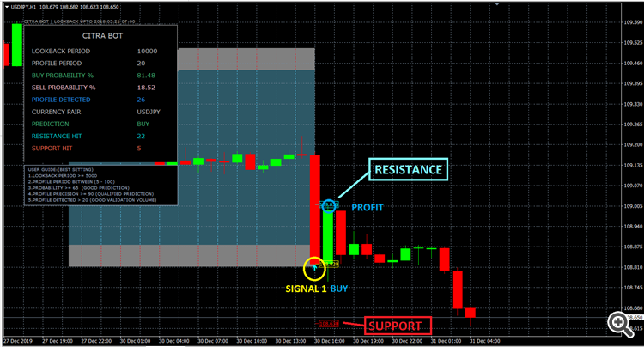Click the LOOKBACK PERIOD label

click(61, 52)
